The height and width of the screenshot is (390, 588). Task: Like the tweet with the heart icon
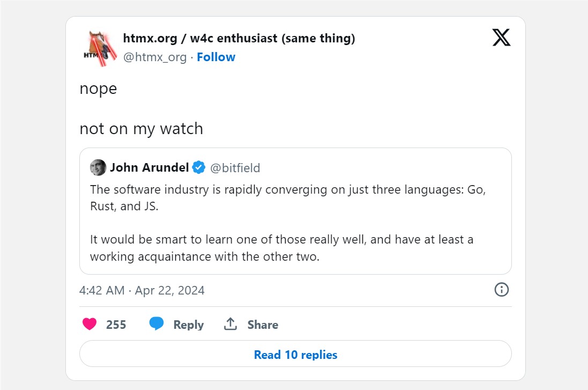coord(90,324)
